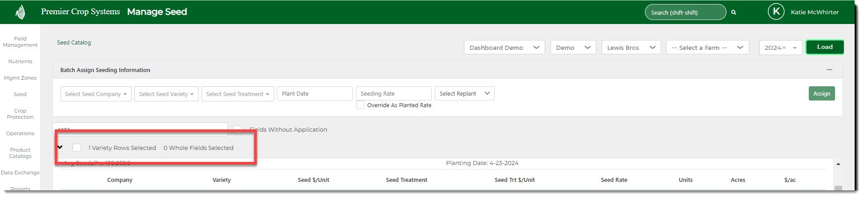Expand the Select a Farm dropdown
Viewport: 868px width, 197px height.
[x=707, y=48]
